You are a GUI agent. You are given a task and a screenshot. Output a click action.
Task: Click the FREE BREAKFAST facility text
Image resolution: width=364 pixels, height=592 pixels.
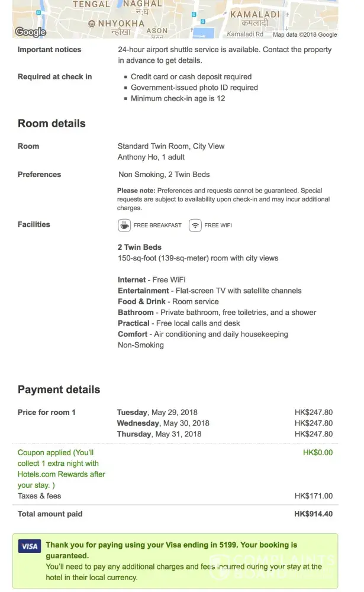[x=157, y=226]
